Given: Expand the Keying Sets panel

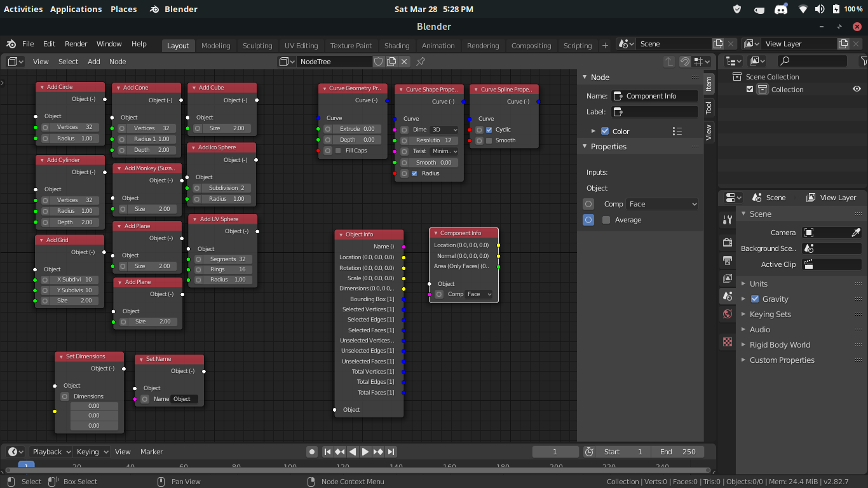Looking at the screenshot, I should click(770, 315).
